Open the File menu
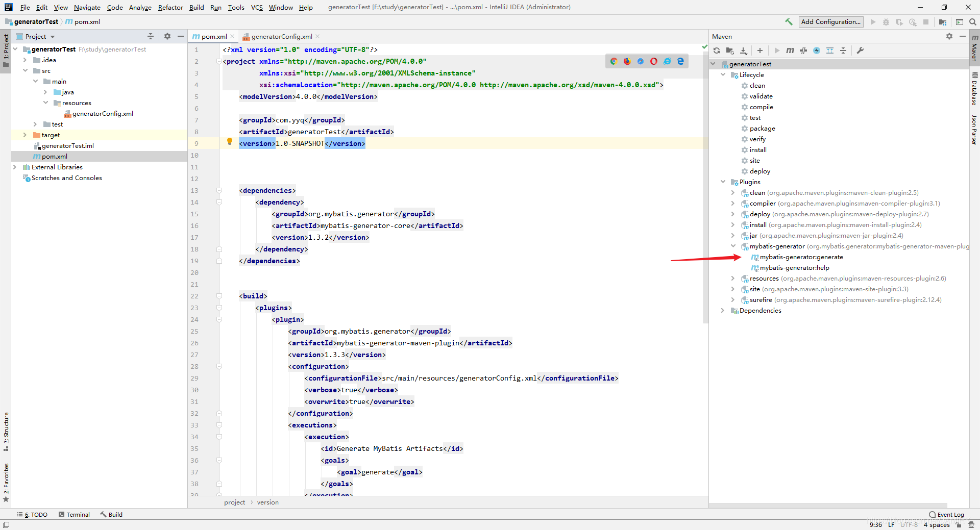 25,7
